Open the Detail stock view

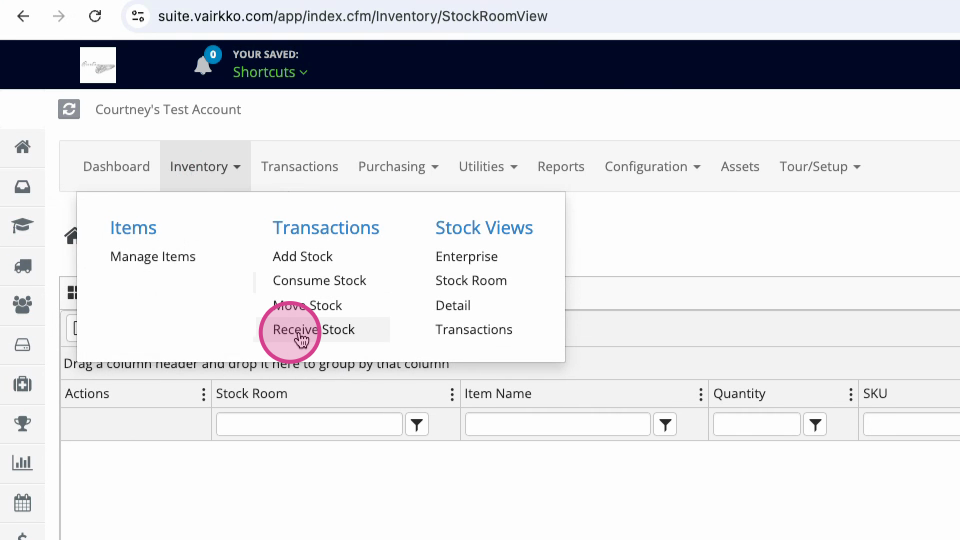(x=453, y=305)
